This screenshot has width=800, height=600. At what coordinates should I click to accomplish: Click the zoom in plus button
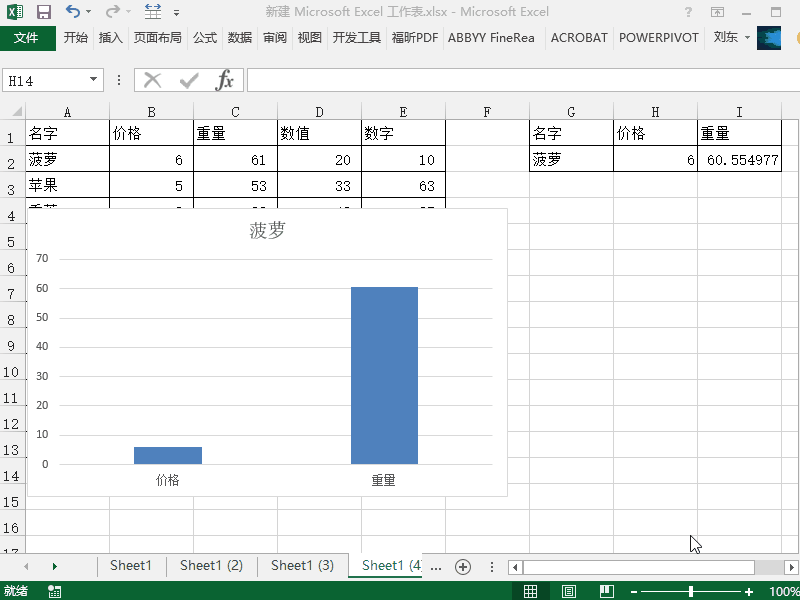749,591
